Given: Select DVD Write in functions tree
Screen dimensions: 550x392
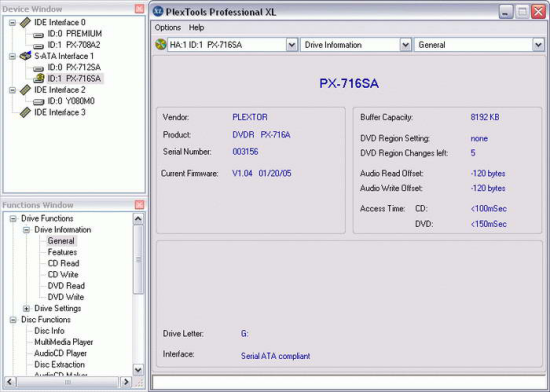Looking at the screenshot, I should click(x=66, y=297).
